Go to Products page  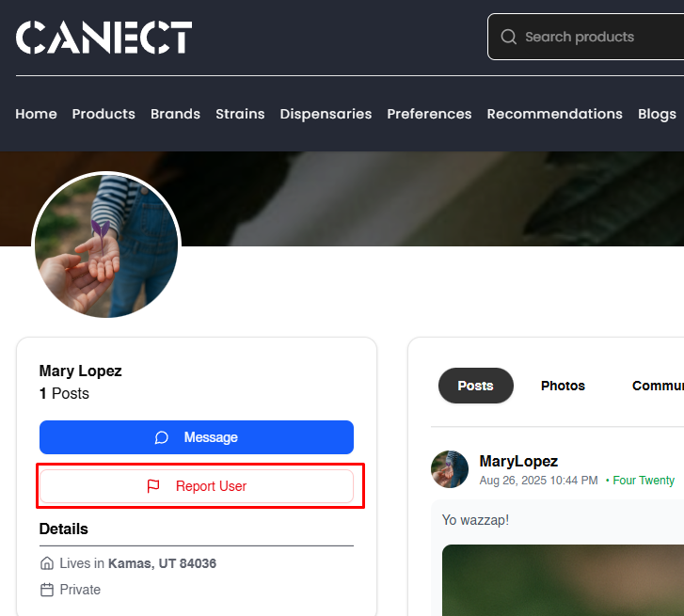pyautogui.click(x=103, y=114)
